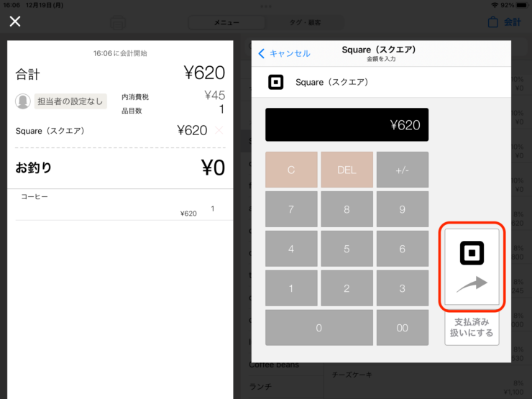Select ランチ category in the background list
Screen dimensions: 532x399
tap(260, 387)
